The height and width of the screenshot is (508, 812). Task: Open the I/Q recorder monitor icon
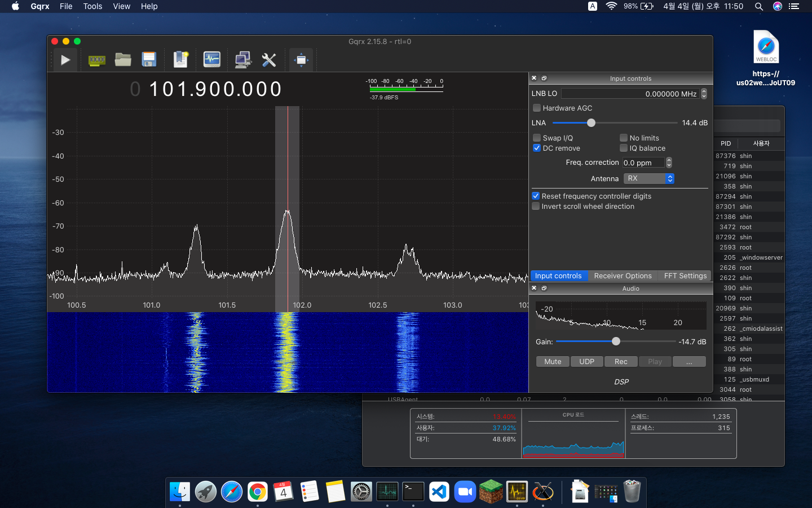[x=212, y=60]
